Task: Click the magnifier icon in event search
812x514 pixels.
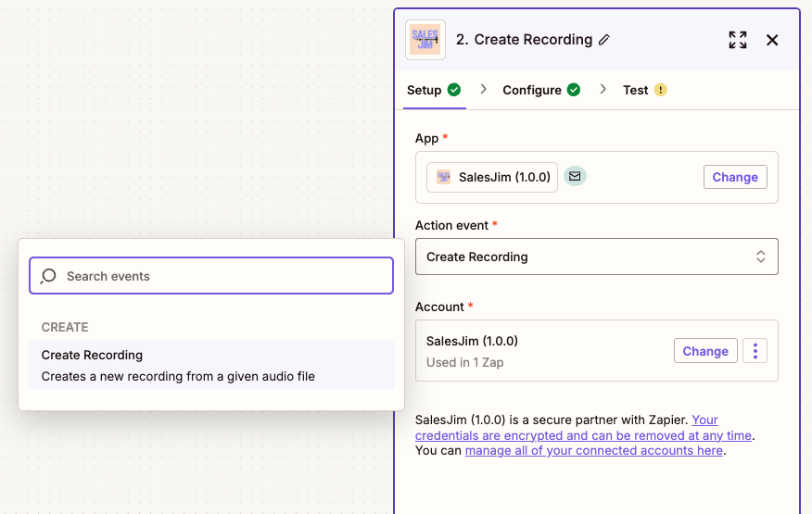Action: pyautogui.click(x=49, y=276)
